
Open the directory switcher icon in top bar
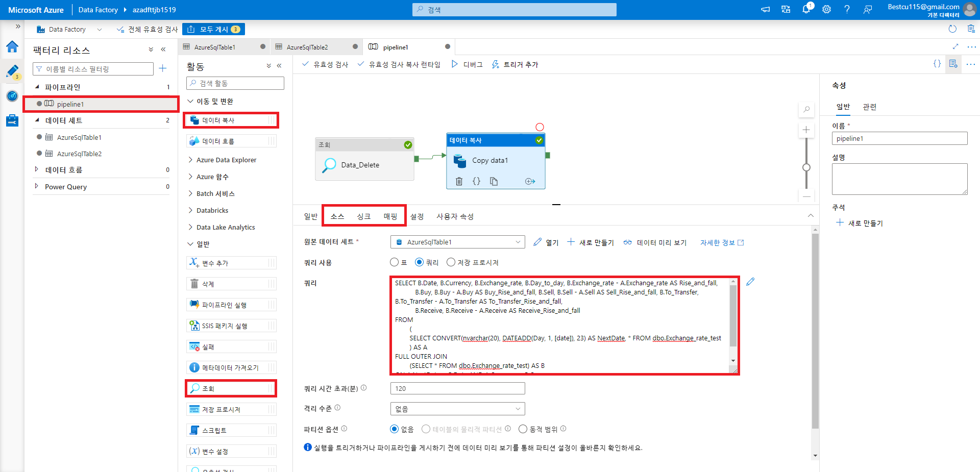point(786,9)
